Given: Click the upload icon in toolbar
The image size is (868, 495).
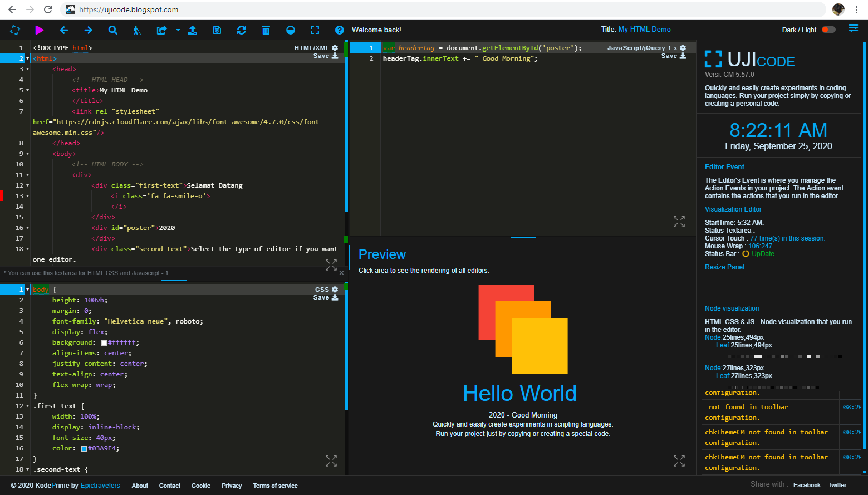Looking at the screenshot, I should point(193,30).
